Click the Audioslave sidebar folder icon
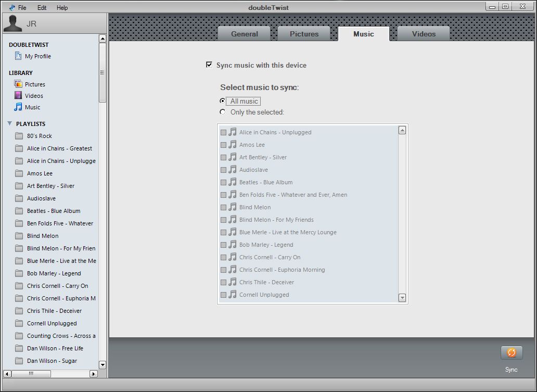This screenshot has width=537, height=392. click(19, 198)
